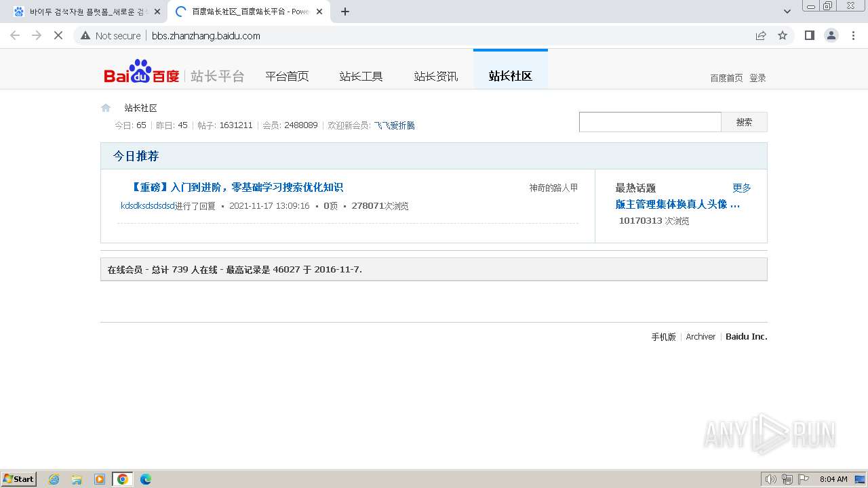
Task: Open 百度首页 link
Action: pyautogui.click(x=726, y=78)
